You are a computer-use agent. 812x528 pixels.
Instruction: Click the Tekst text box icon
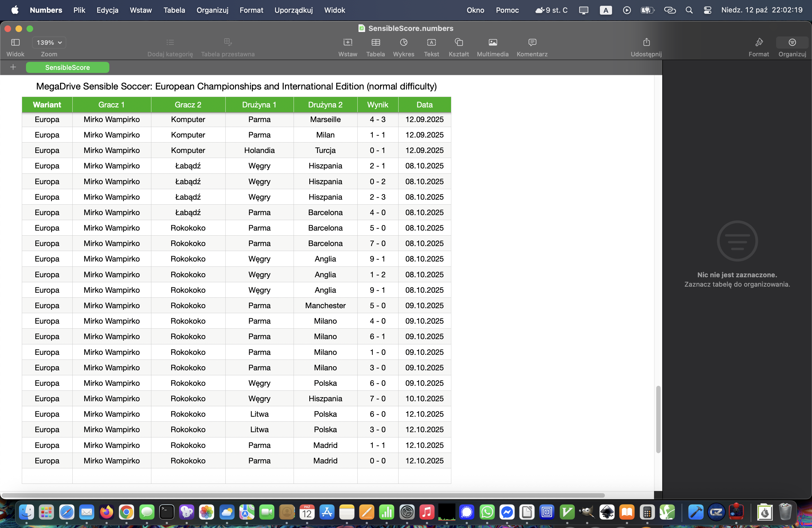point(431,43)
